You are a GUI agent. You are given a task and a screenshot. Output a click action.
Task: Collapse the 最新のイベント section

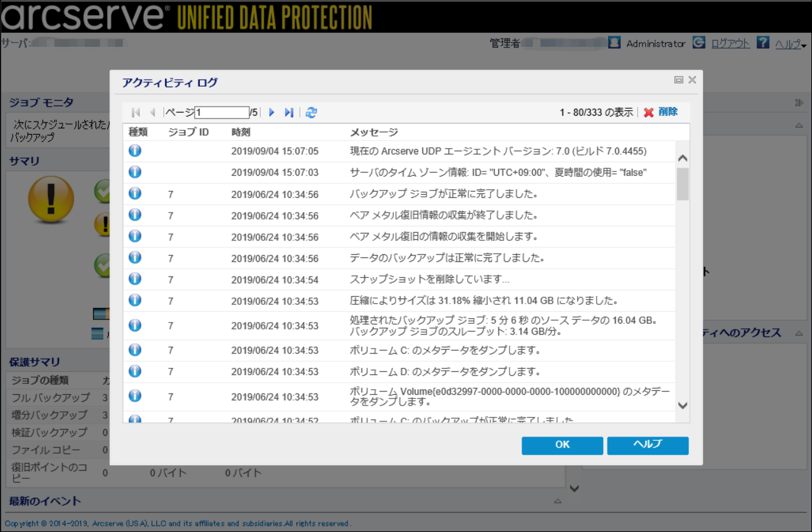[x=558, y=501]
